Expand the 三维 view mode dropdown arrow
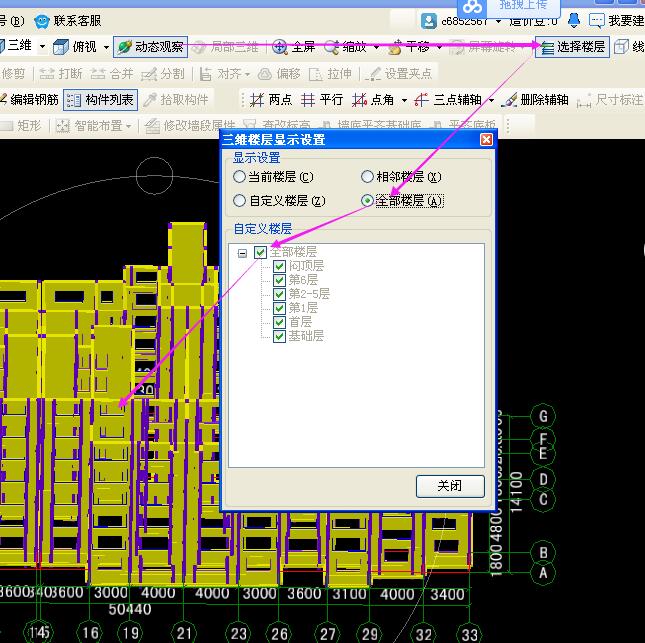This screenshot has width=645, height=643. point(42,46)
